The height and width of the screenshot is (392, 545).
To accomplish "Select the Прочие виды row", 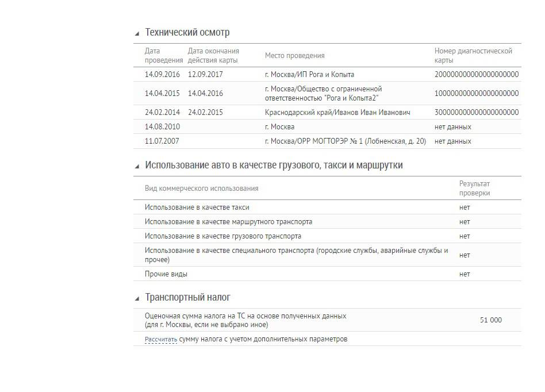I will tap(166, 274).
